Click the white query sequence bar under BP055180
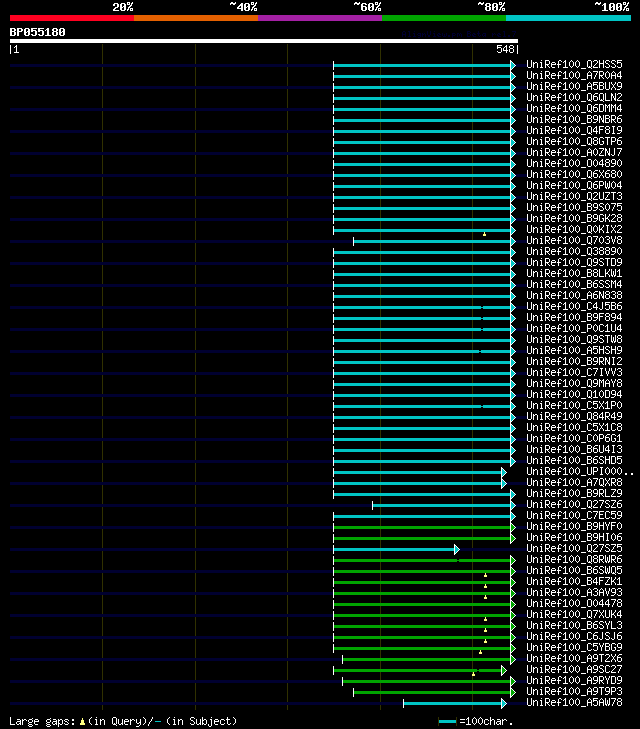The height and width of the screenshot is (729, 640). (x=264, y=41)
